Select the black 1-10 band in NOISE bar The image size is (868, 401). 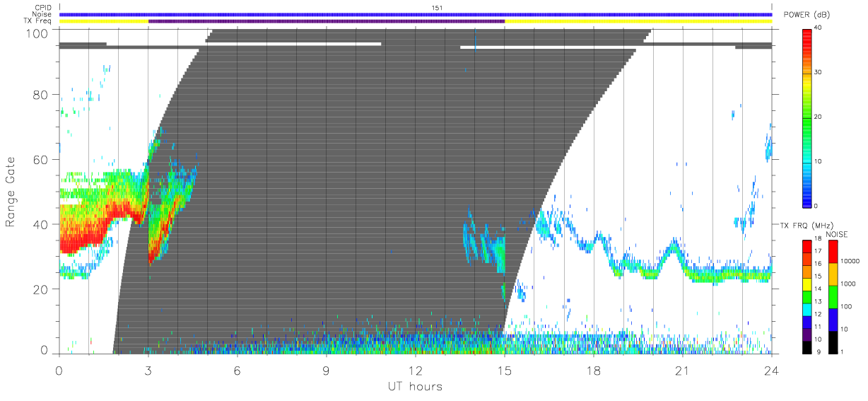pyautogui.click(x=833, y=341)
